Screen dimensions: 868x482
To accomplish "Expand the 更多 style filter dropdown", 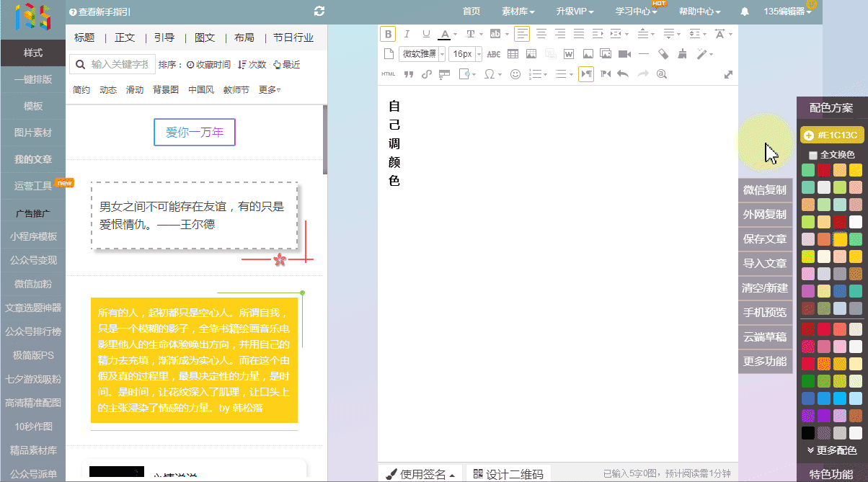I will pos(270,90).
